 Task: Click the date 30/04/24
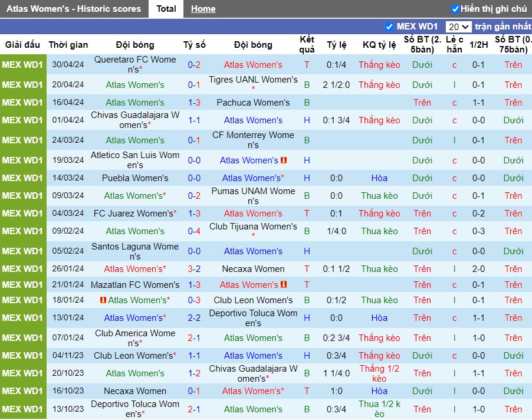coord(68,64)
